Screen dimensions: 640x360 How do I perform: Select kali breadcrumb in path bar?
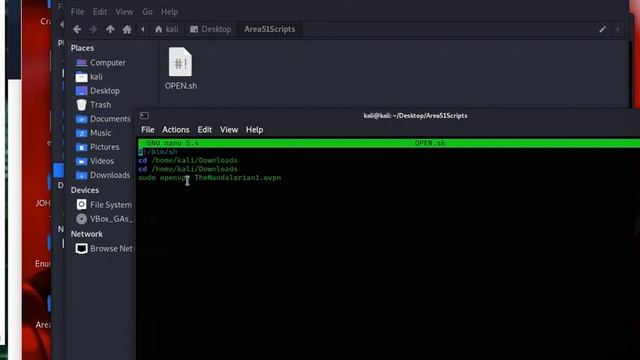(167, 29)
